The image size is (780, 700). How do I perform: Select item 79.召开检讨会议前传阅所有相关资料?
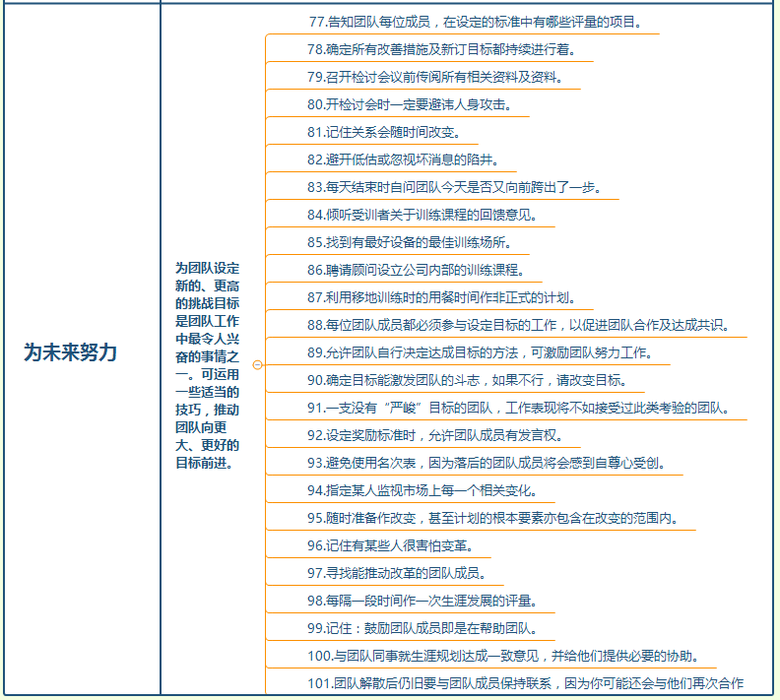pyautogui.click(x=435, y=77)
